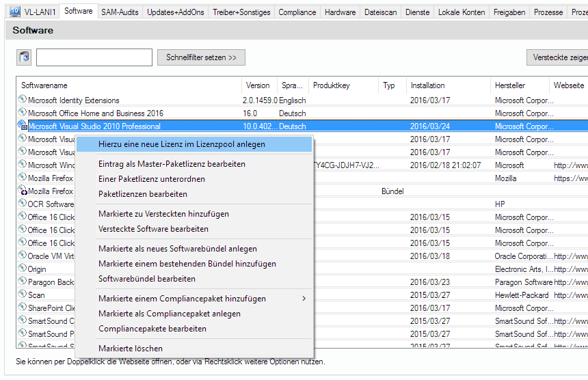Choose Softwarebündel bearbeiten

[x=194, y=279]
